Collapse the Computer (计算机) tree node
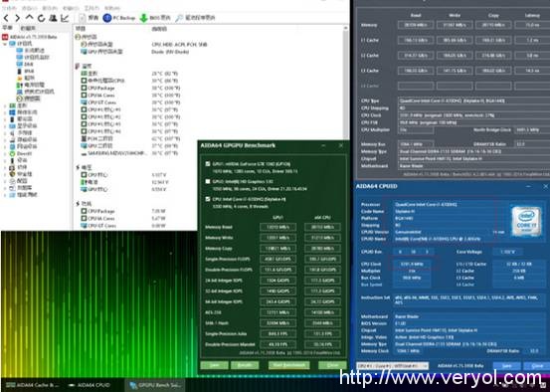Image resolution: width=550 pixels, height=392 pixels. [x=5, y=44]
